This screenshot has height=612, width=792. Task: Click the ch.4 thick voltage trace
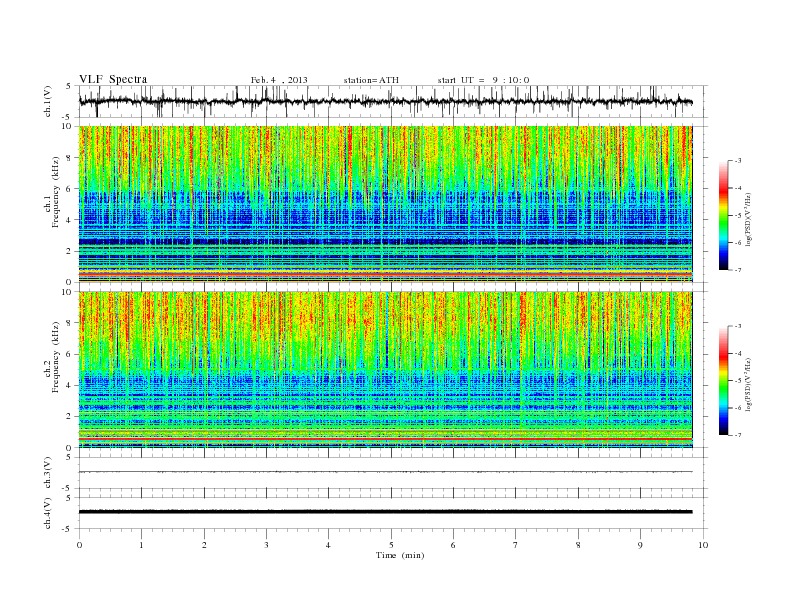click(386, 512)
